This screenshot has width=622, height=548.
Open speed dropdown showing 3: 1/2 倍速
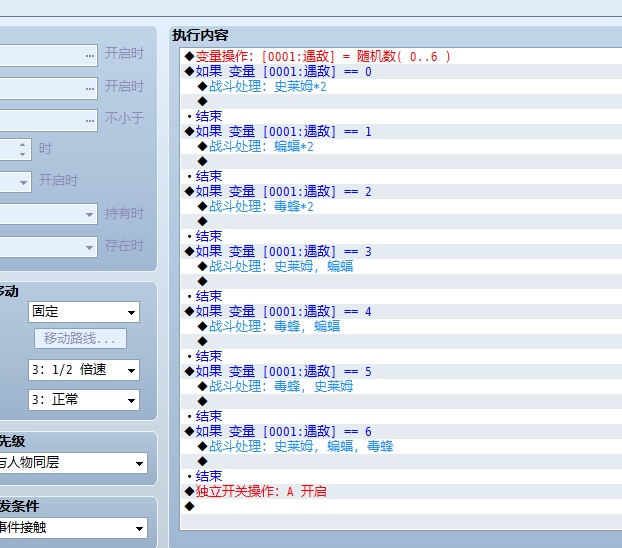[84, 370]
